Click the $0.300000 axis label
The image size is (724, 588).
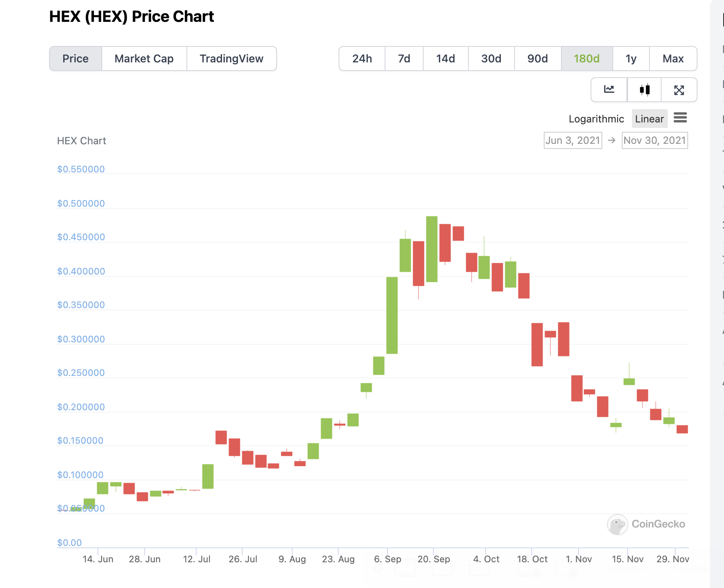pos(81,339)
